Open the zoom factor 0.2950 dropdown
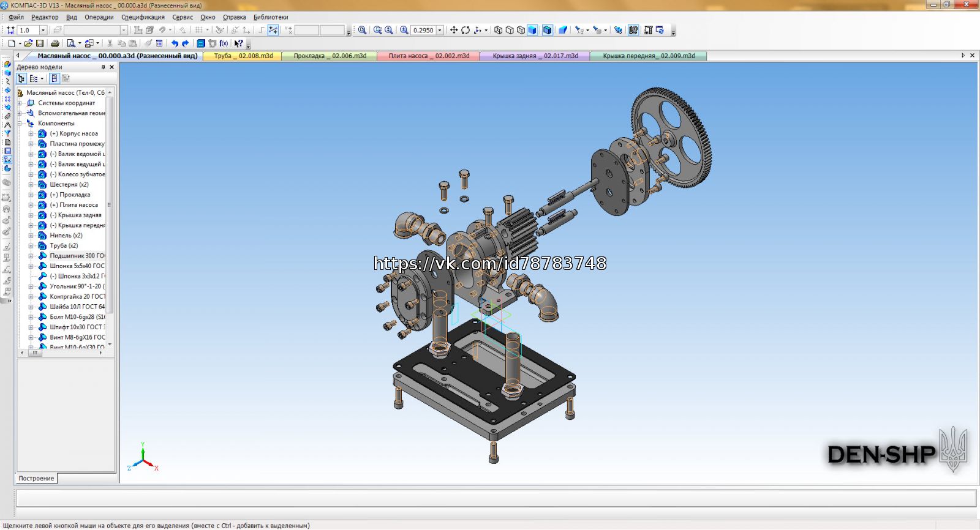Screen dimensions: 980x530 439,30
